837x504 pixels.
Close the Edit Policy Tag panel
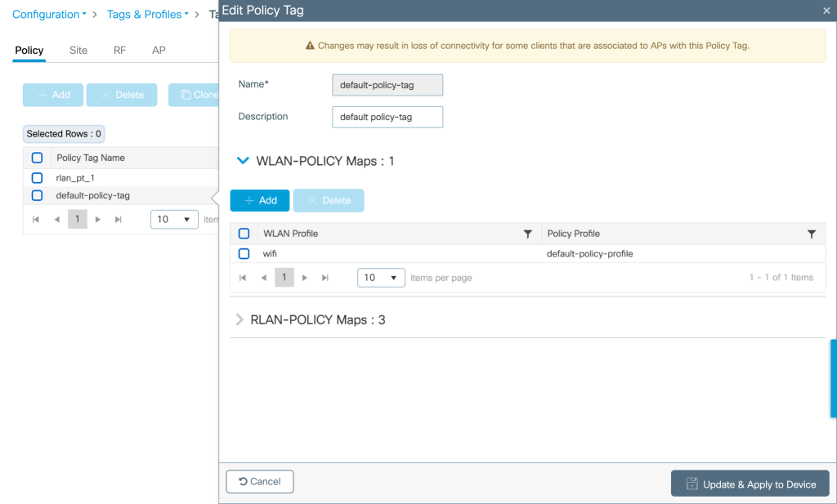click(826, 11)
